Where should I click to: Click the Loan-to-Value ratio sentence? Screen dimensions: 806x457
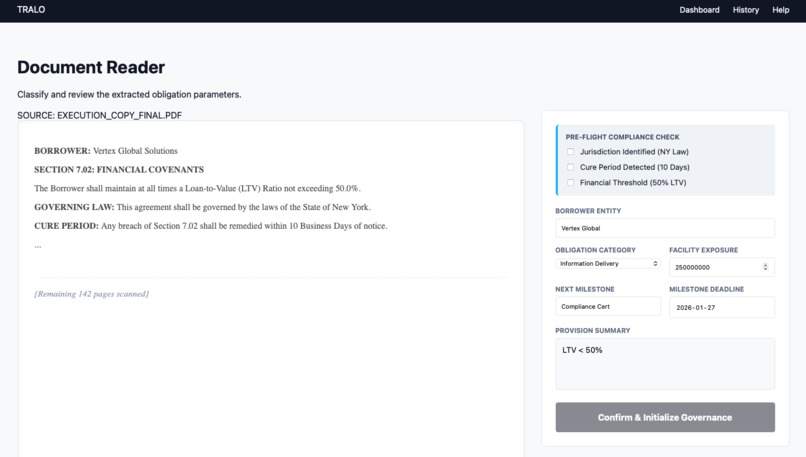point(197,188)
